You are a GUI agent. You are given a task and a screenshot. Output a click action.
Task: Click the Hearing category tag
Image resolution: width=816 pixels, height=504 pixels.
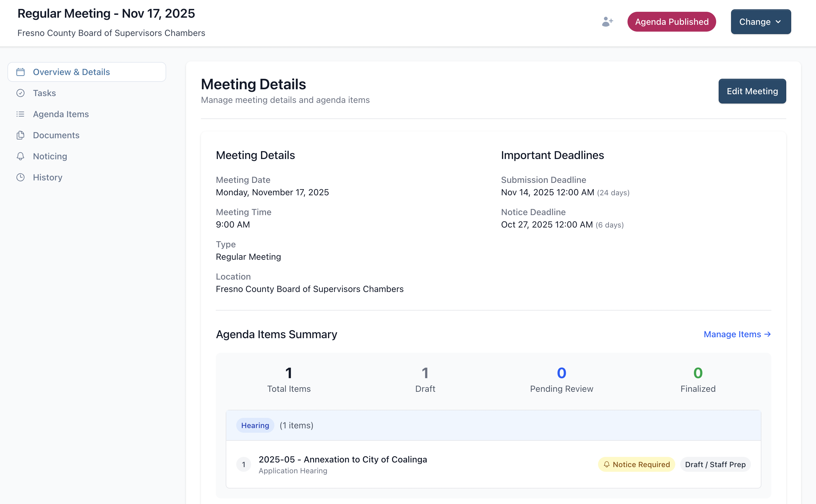point(255,425)
